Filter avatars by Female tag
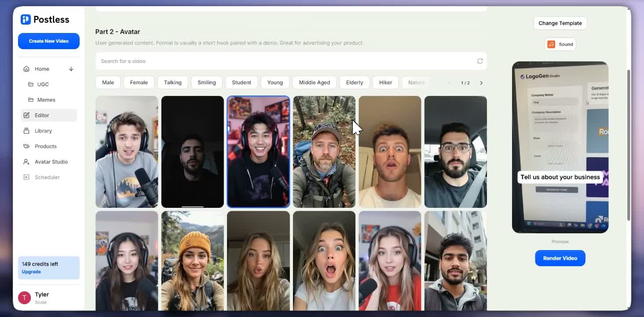Screen dimensions: 644x317 139,82
